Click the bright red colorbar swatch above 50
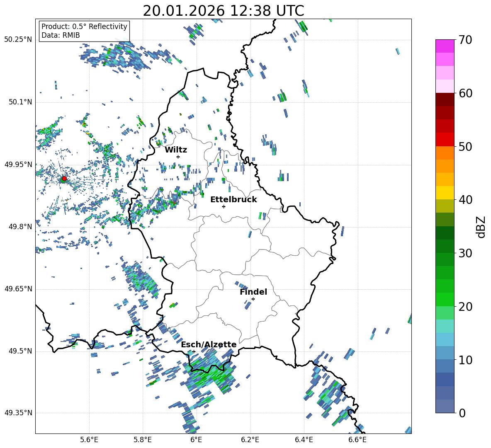Image resolution: width=491 pixels, height=448 pixels. click(445, 140)
